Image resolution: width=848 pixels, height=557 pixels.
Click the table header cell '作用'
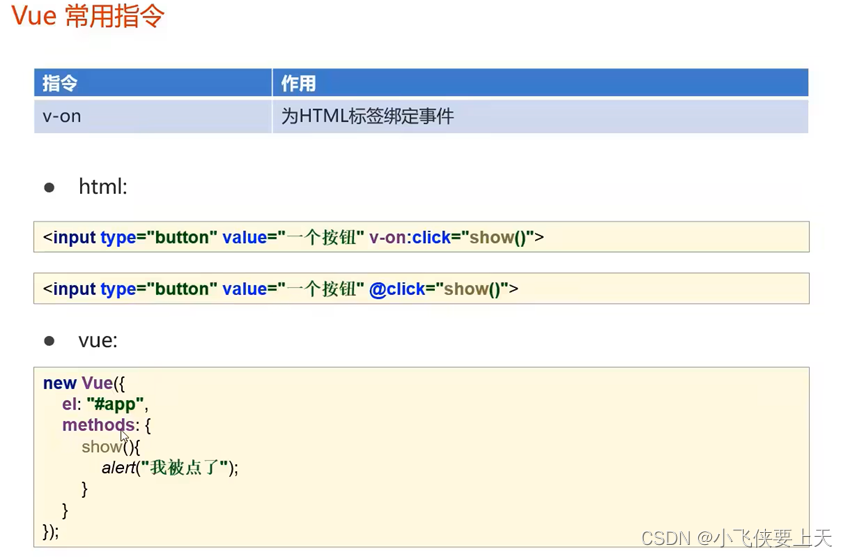point(540,83)
